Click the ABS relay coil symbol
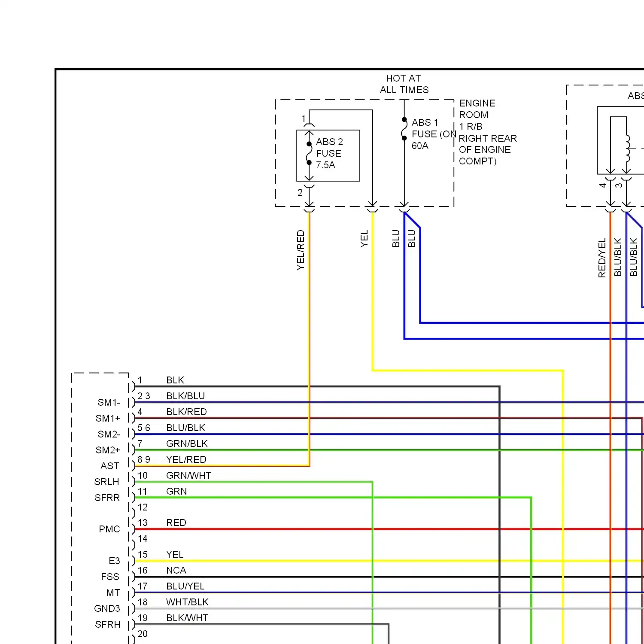Viewport: 644px width, 644px height. [628, 148]
